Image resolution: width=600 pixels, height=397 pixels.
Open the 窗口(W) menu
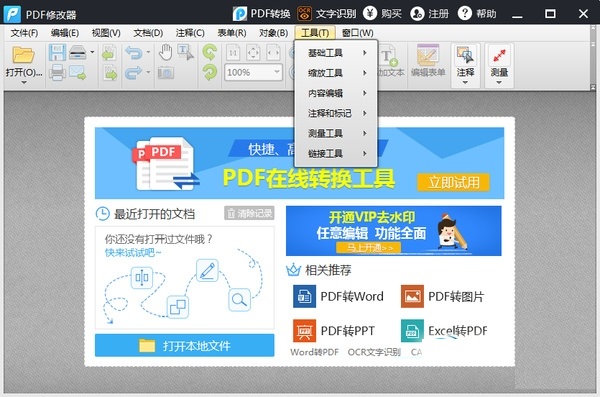(358, 33)
